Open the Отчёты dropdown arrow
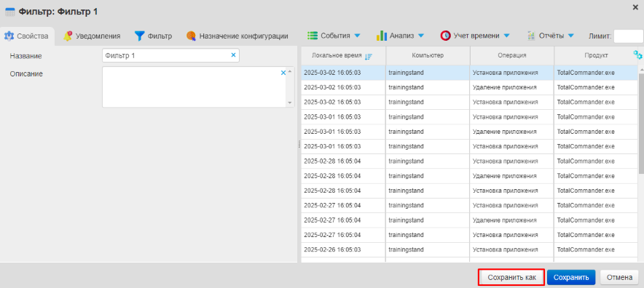Screen dimensions: 644x288 [571, 36]
